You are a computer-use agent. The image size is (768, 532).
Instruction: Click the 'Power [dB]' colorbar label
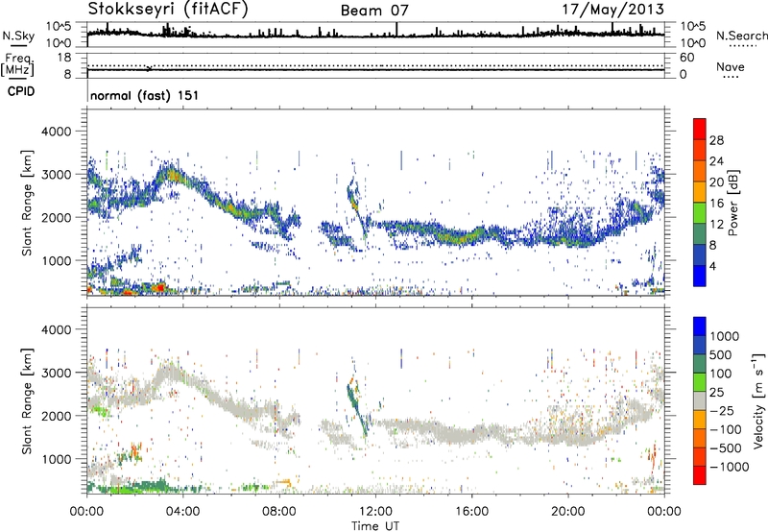pyautogui.click(x=732, y=203)
